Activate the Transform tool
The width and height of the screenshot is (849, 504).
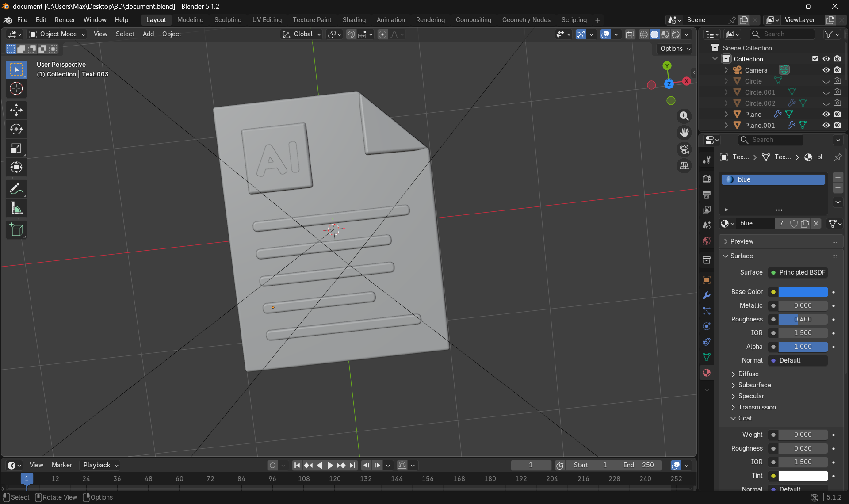(16, 167)
